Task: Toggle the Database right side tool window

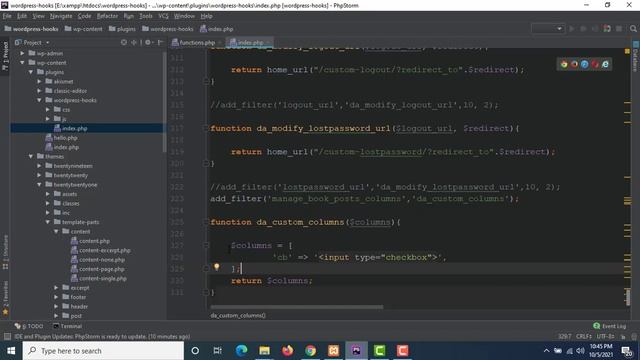Action: click(636, 56)
